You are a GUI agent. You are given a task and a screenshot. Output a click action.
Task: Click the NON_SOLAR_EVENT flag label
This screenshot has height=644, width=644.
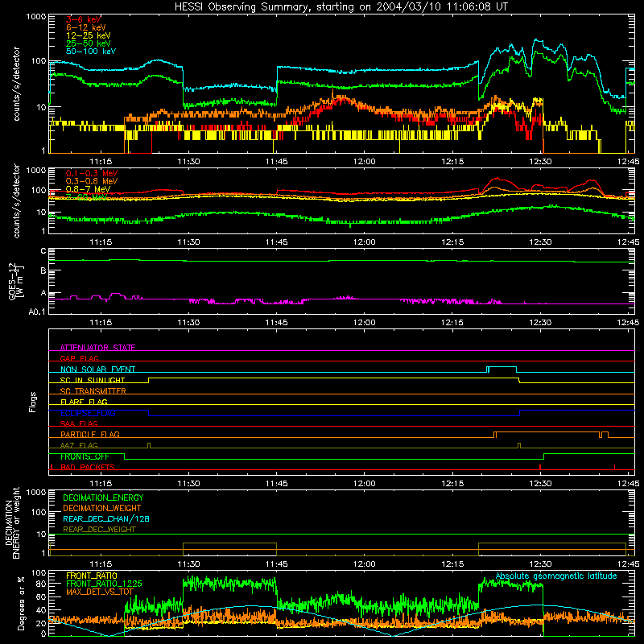[97, 369]
